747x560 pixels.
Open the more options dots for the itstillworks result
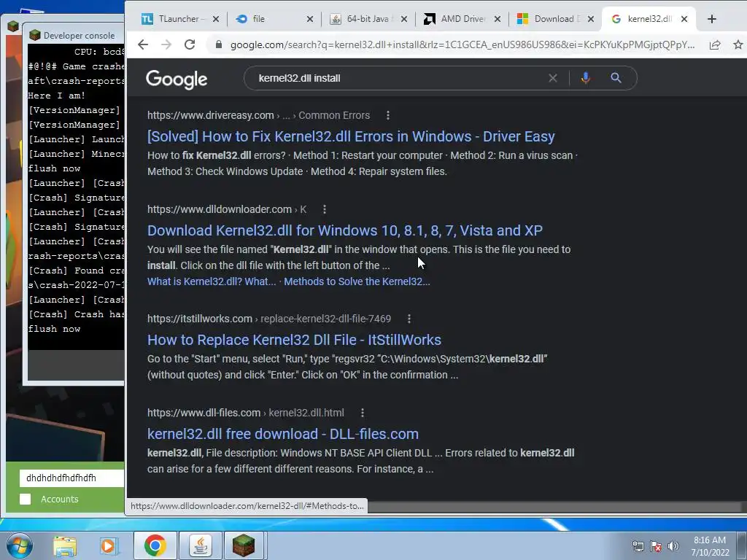pos(409,319)
